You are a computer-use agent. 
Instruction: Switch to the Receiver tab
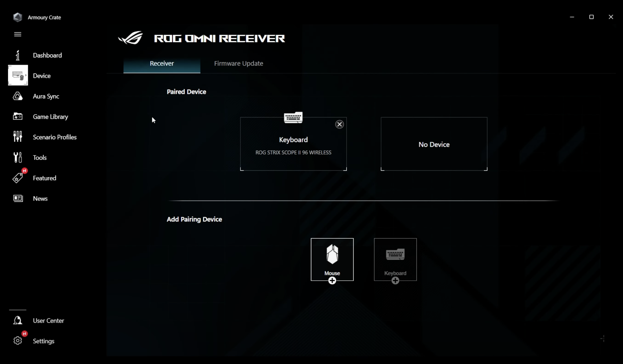pos(162,63)
